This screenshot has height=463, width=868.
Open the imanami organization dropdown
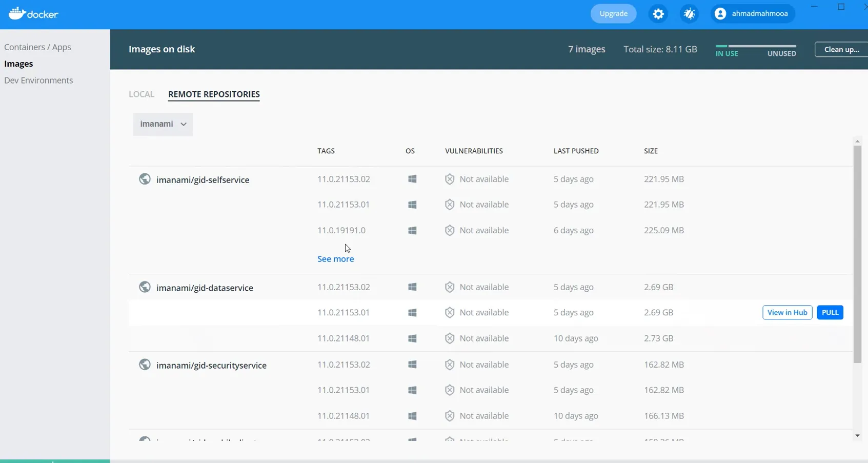point(163,124)
